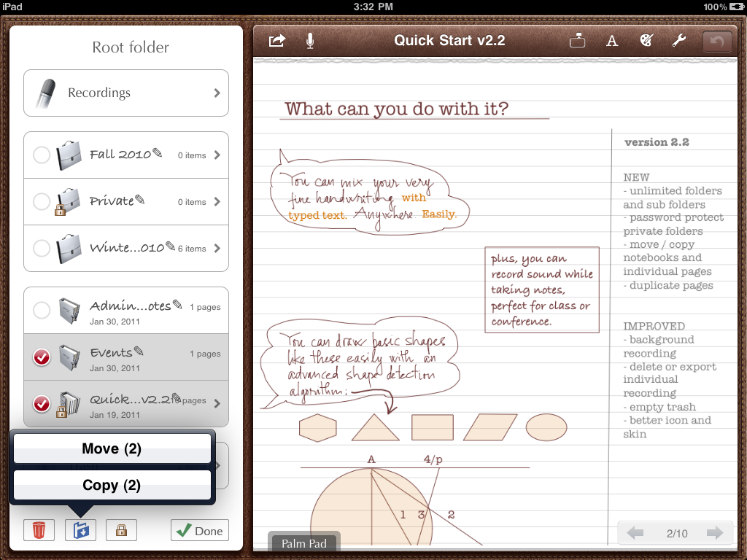Screen dimensions: 747x560
Task: Select the Winte...010 folder radio circle
Action: click(42, 249)
